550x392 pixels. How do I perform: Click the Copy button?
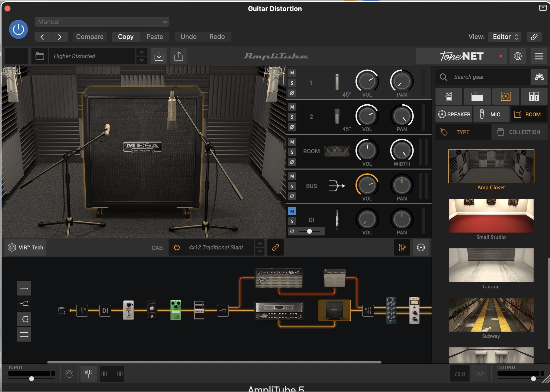(126, 37)
